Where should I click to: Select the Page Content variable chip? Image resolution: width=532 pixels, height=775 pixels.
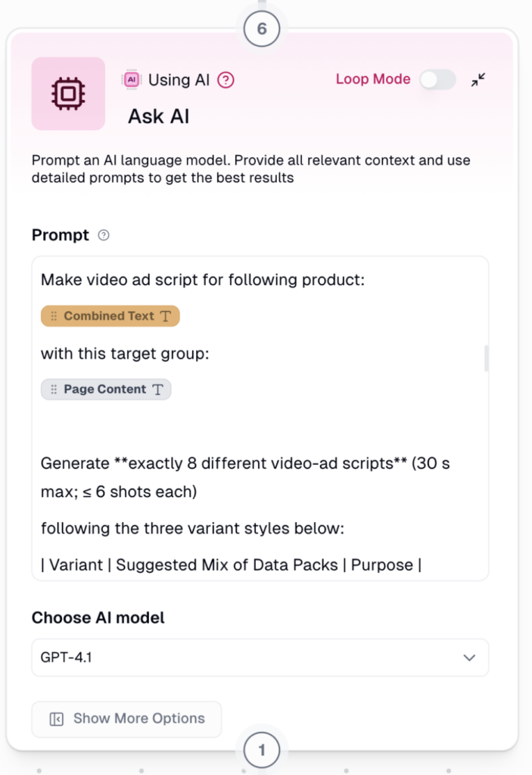106,390
